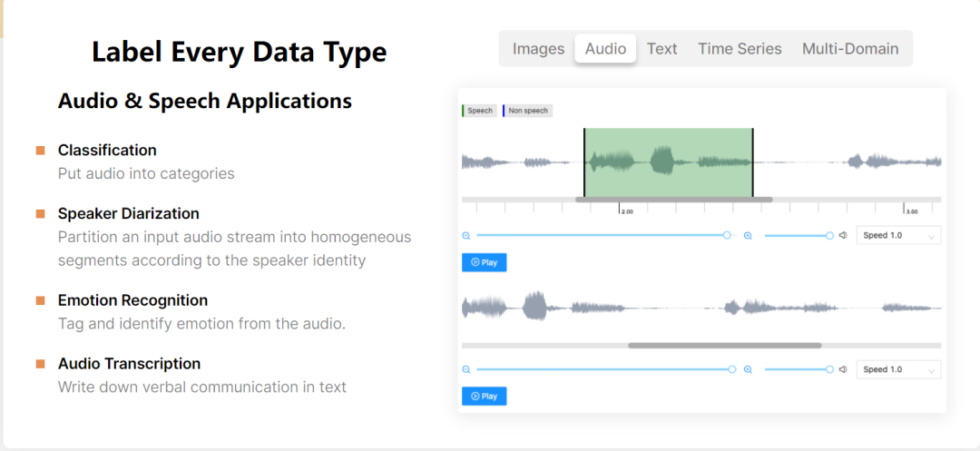The image size is (980, 451).
Task: Open the upper Speed 1.0 dropdown
Action: pyautogui.click(x=898, y=236)
